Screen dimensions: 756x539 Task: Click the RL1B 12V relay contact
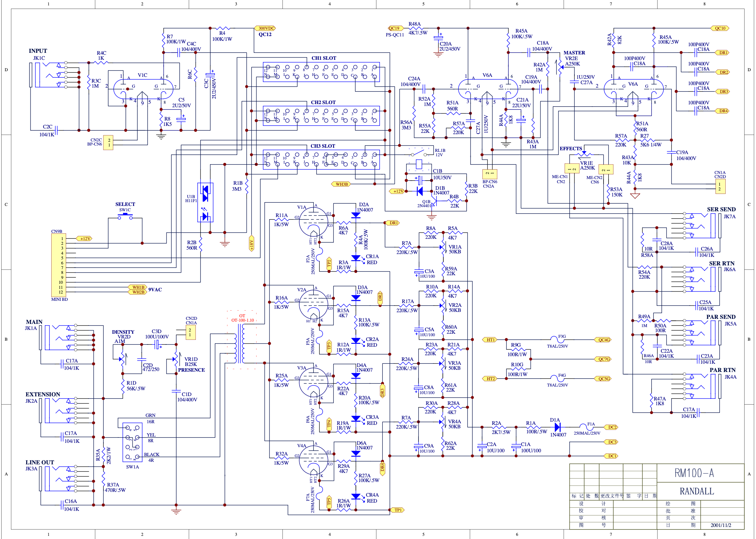click(x=419, y=153)
